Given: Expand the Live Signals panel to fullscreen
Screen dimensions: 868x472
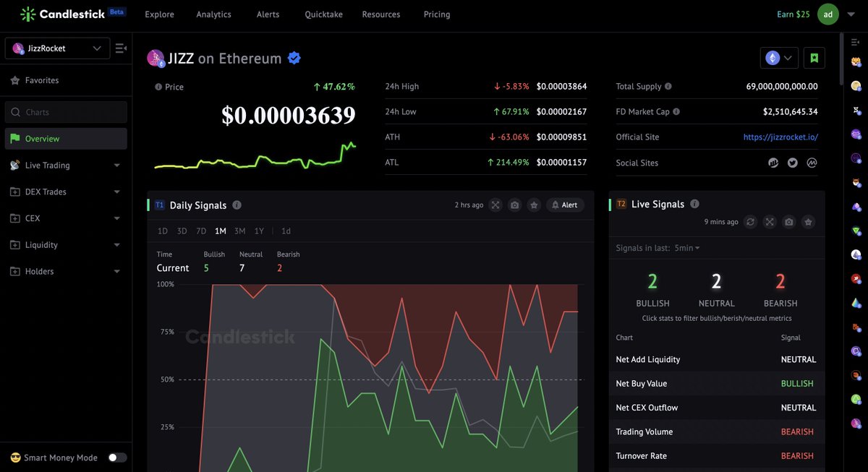Looking at the screenshot, I should pyautogui.click(x=770, y=222).
